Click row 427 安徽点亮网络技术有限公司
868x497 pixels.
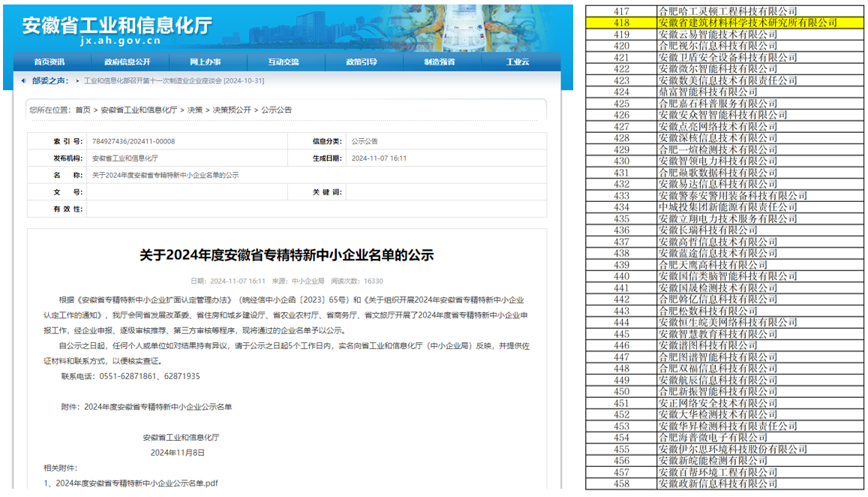point(717,126)
